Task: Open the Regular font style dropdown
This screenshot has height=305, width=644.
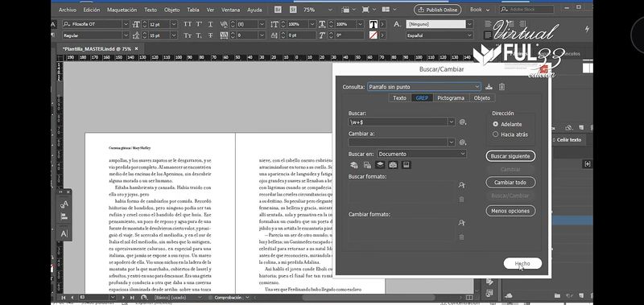Action: click(x=126, y=35)
